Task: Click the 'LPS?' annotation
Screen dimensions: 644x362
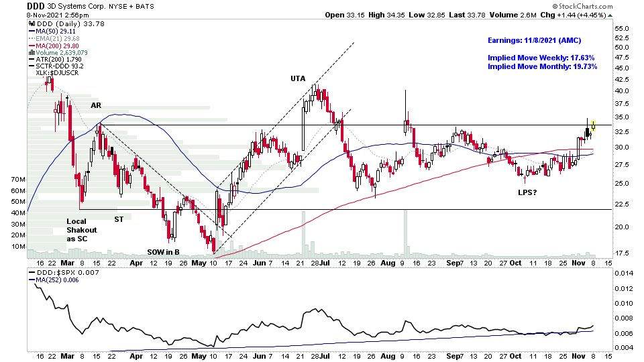Action: 527,192
